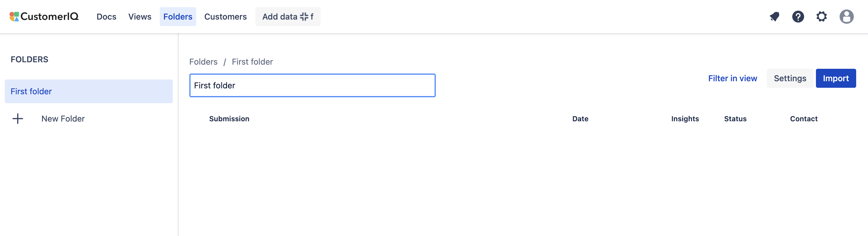Select the Folders tab
The width and height of the screenshot is (868, 236).
pyautogui.click(x=178, y=17)
